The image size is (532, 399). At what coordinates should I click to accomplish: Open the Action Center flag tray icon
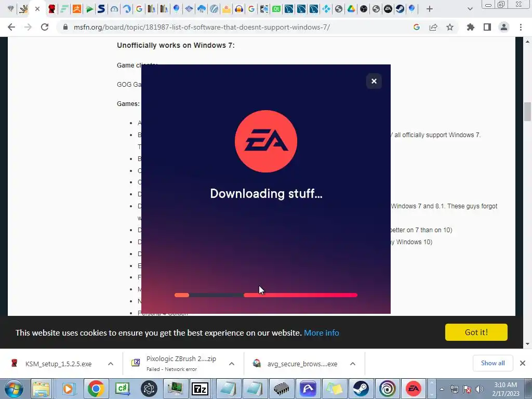pyautogui.click(x=467, y=389)
